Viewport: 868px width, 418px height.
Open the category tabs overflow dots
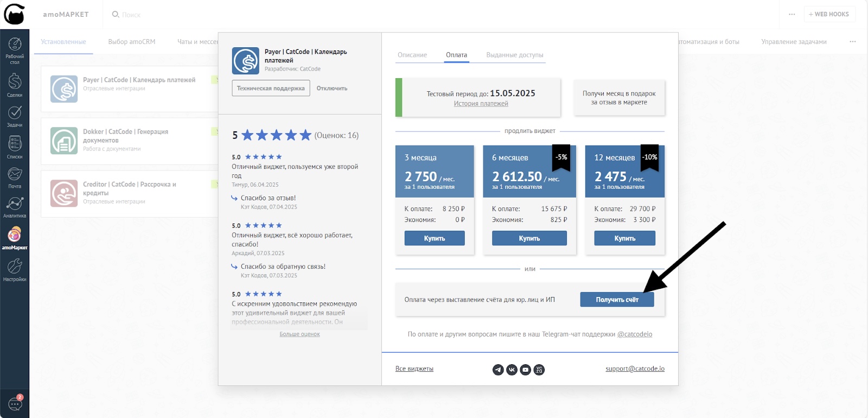pos(853,41)
